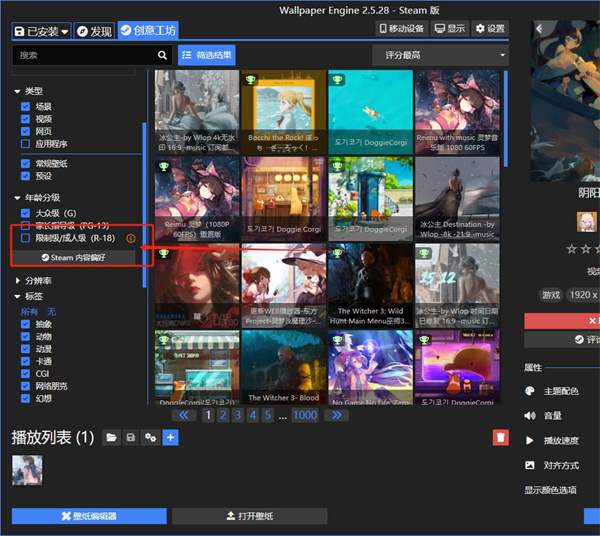Enable the 应用程序 checkbox

tap(25, 144)
